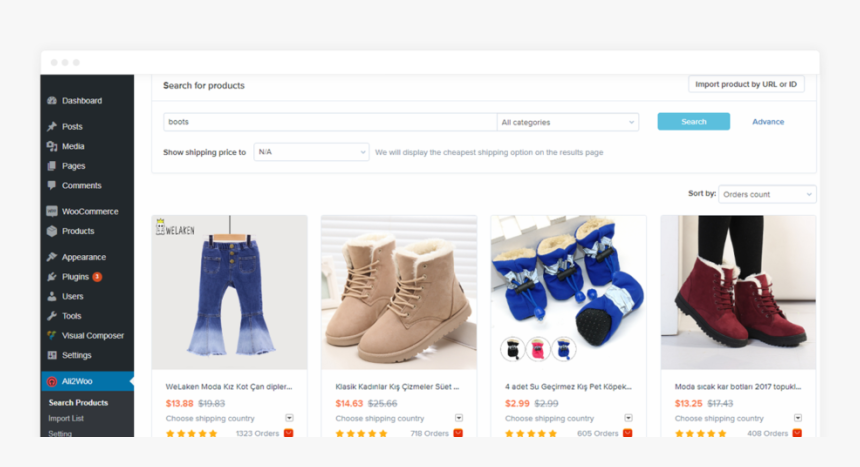The width and height of the screenshot is (860, 467).
Task: Open the Sort by Orders count dropdown
Action: tap(767, 194)
